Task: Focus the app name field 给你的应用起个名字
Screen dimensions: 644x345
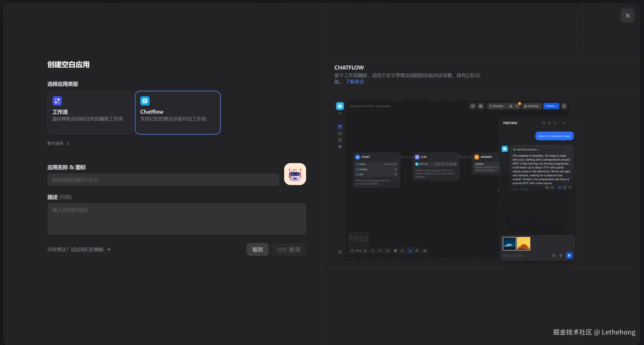Action: tap(163, 180)
